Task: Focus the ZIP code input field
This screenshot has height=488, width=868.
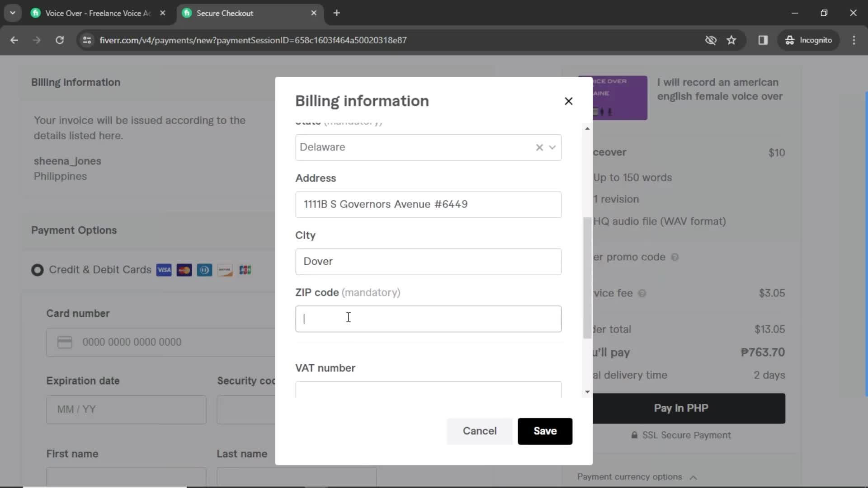Action: tap(428, 319)
